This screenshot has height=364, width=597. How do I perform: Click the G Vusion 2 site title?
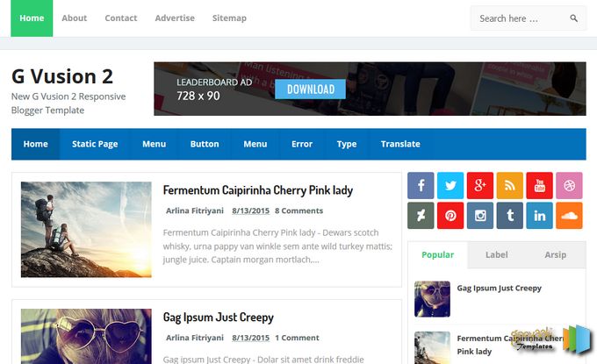point(62,76)
